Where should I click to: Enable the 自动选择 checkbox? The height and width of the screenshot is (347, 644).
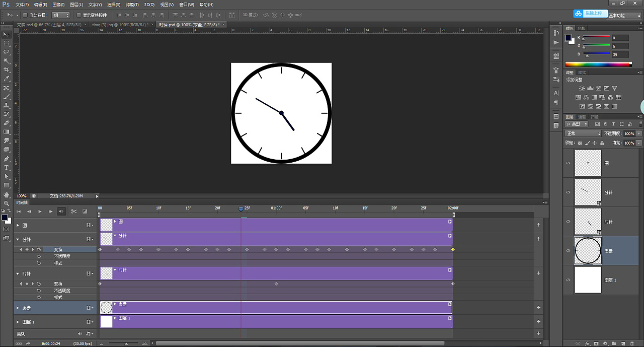coord(25,15)
